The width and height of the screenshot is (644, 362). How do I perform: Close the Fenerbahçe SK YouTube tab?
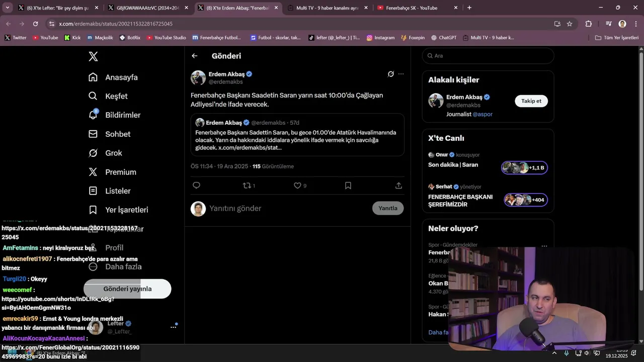pos(456,8)
